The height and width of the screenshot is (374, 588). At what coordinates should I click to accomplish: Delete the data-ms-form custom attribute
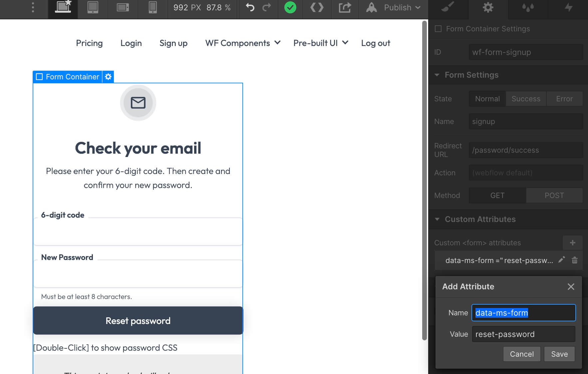pyautogui.click(x=574, y=260)
